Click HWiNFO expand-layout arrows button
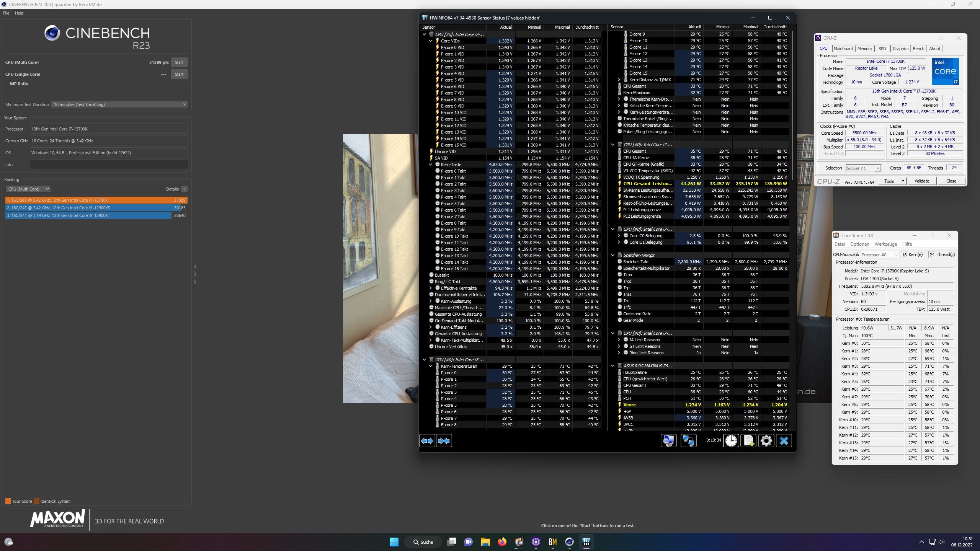The height and width of the screenshot is (551, 980). coord(427,441)
